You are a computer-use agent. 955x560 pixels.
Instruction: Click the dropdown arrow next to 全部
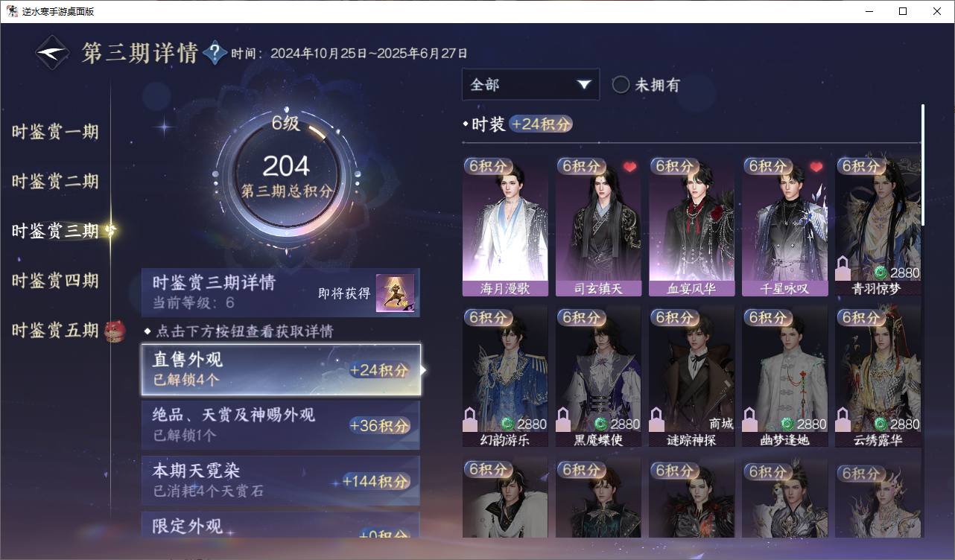pyautogui.click(x=584, y=85)
